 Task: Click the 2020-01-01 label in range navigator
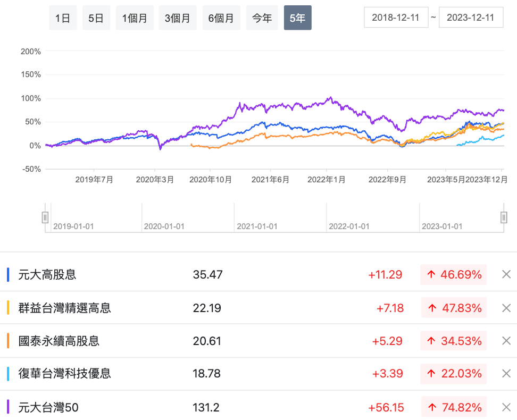pyautogui.click(x=164, y=226)
